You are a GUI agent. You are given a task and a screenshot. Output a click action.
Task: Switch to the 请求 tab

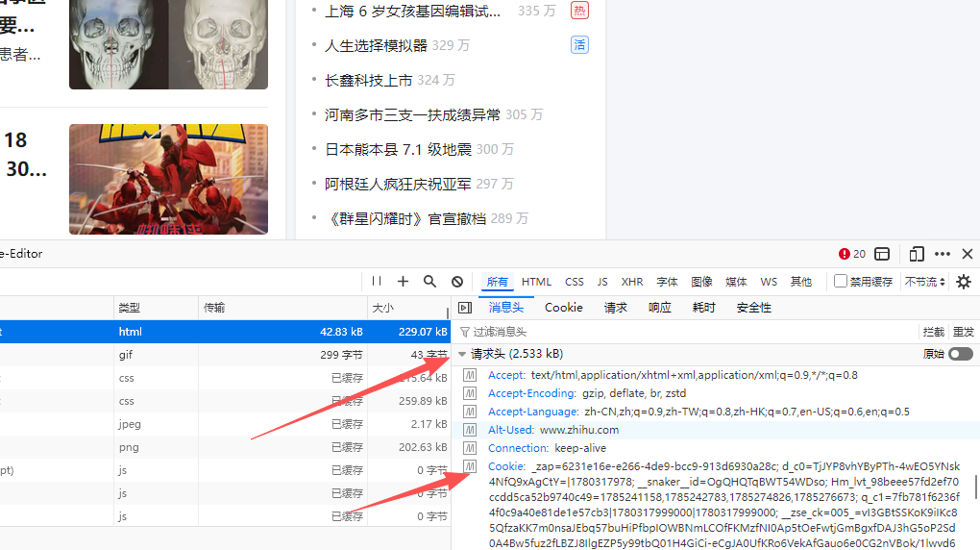tap(615, 308)
